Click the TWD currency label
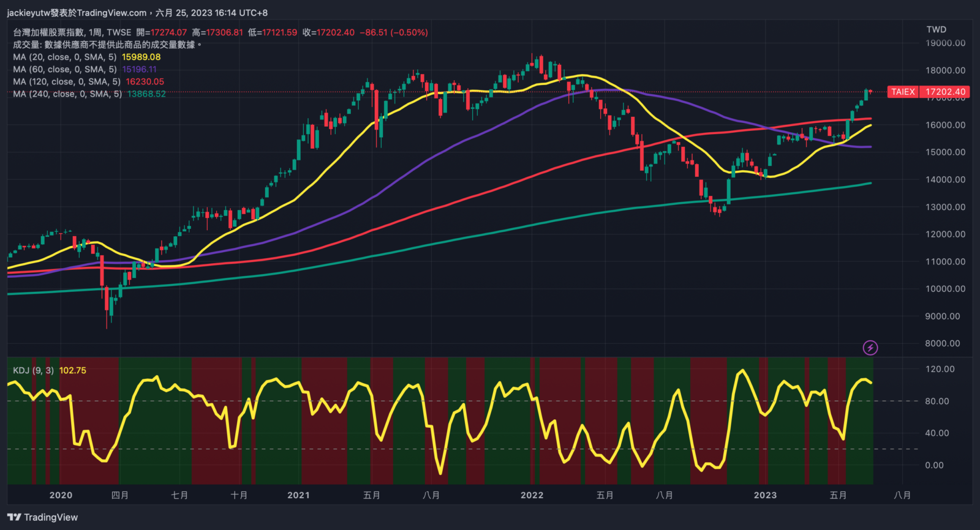980x530 pixels. click(936, 29)
